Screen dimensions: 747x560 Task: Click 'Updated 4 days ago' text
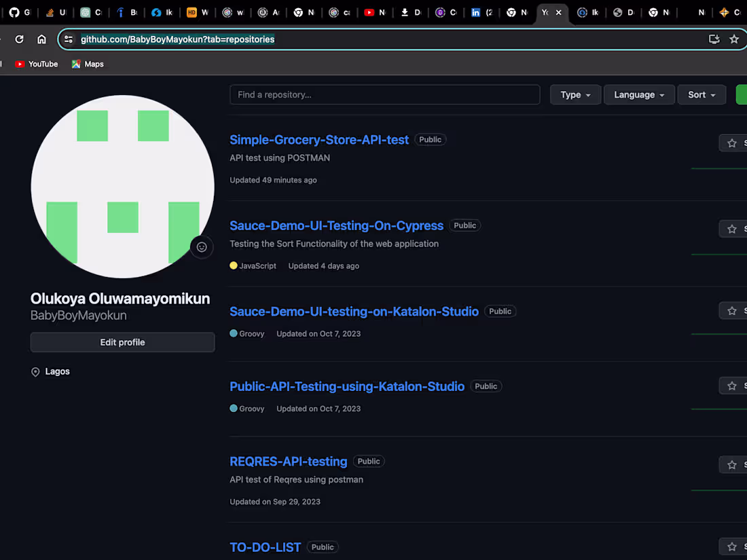coord(323,265)
